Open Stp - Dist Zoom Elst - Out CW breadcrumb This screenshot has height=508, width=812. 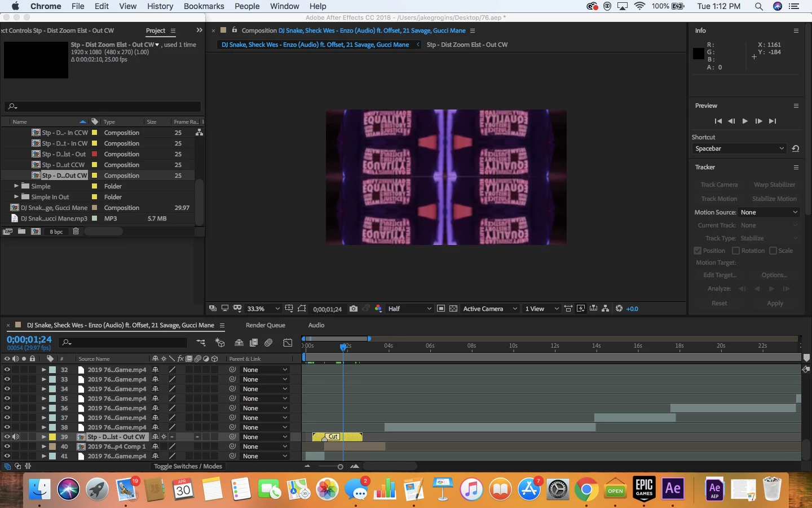pos(467,45)
